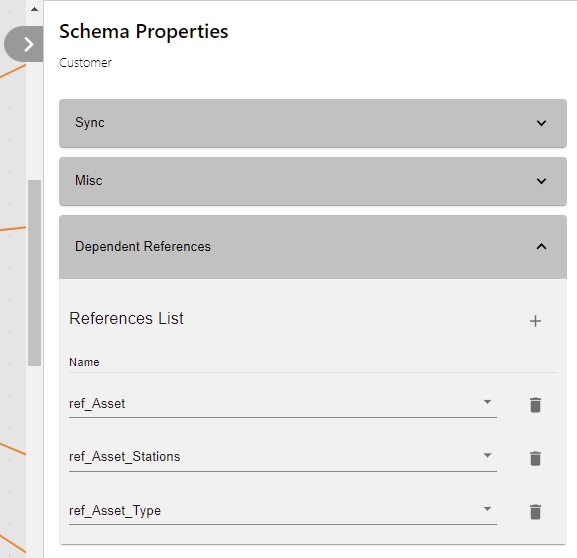Viewport: 577px width, 558px height.
Task: Open the ref_Asset dropdown arrow
Action: click(x=487, y=402)
